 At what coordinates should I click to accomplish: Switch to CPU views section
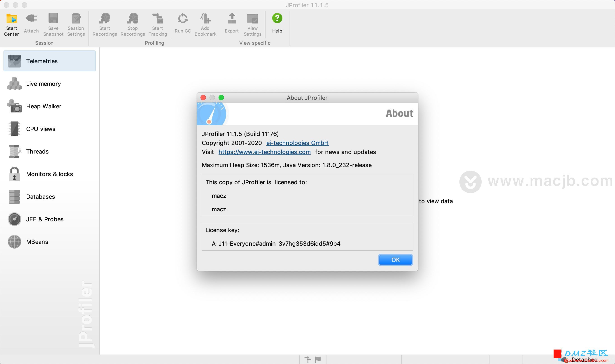tap(49, 129)
